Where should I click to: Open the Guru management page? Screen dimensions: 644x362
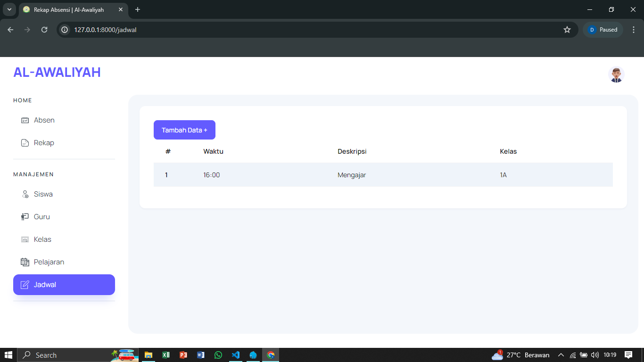coord(41,217)
